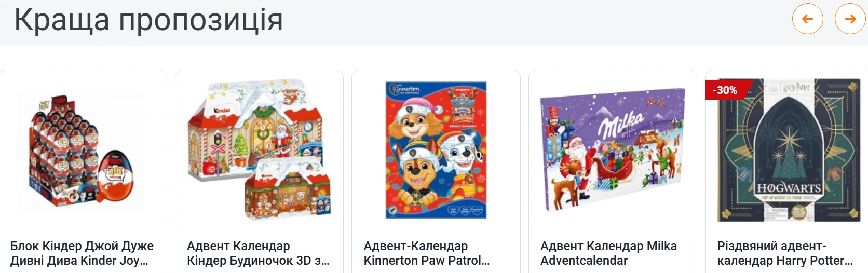Open 'Адвент Календар Milka Adventcalendar' title
The image size is (868, 273).
(x=608, y=253)
